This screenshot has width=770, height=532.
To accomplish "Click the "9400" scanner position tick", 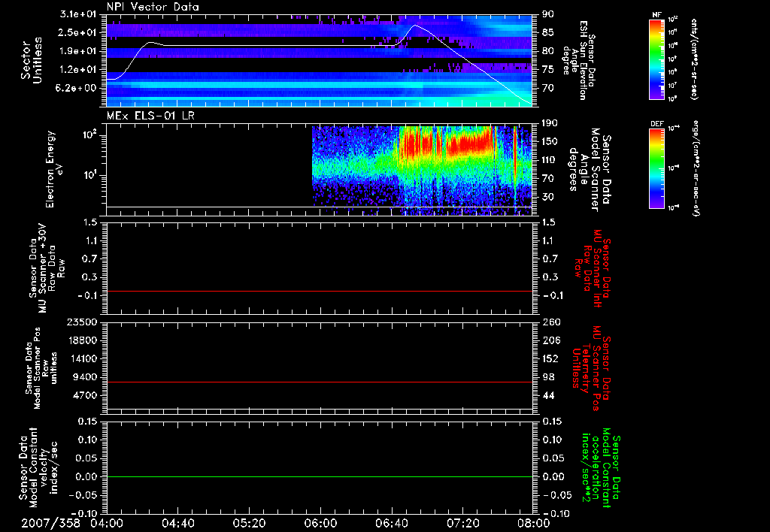I will [85, 377].
